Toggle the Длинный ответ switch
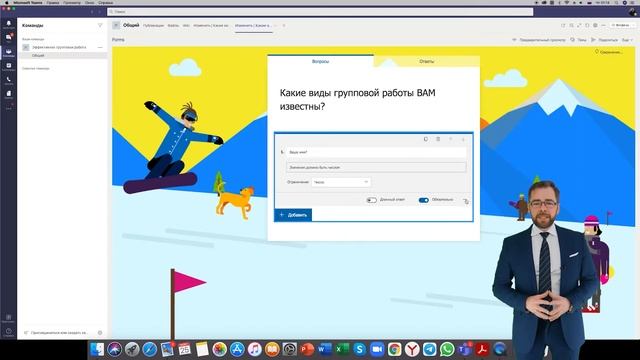Image resolution: width=640 pixels, height=360 pixels. tap(371, 200)
